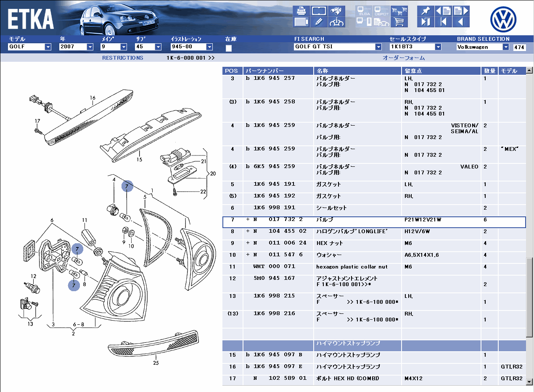Click the POS column header
The height and width of the screenshot is (392, 534).
tap(233, 71)
